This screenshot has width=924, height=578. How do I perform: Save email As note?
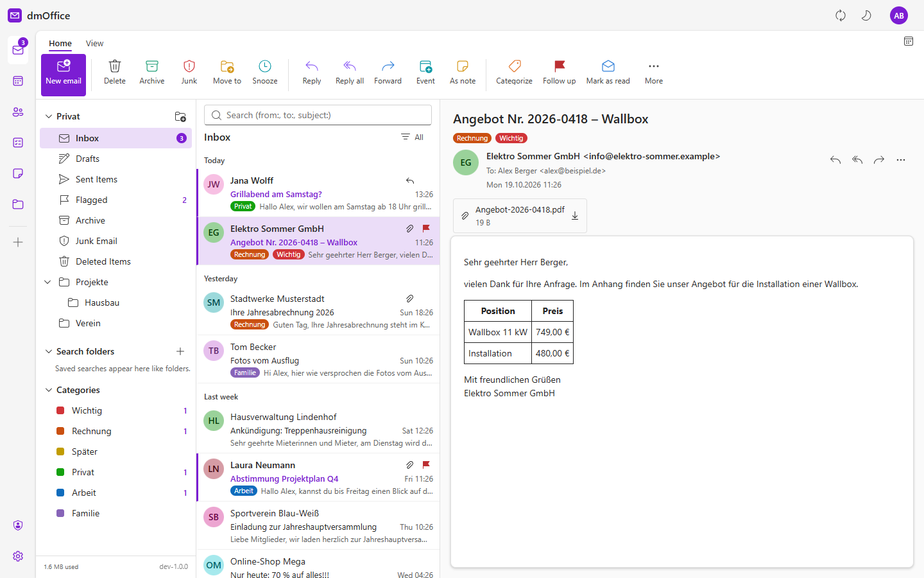tap(463, 73)
